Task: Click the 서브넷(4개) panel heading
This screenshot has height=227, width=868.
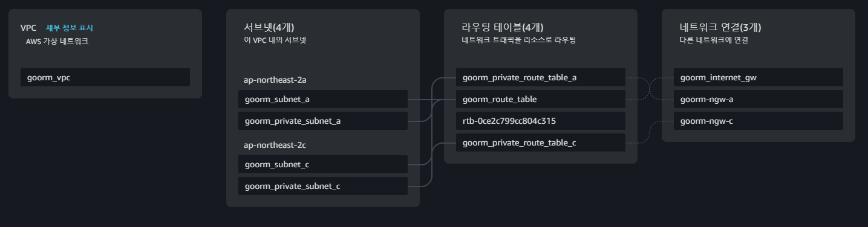Action: 269,27
